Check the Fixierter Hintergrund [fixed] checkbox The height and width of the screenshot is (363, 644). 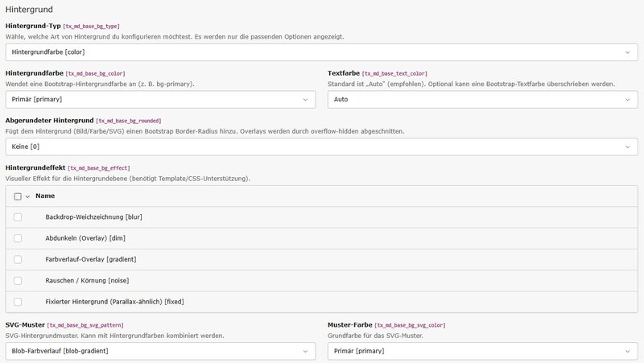[x=18, y=301]
